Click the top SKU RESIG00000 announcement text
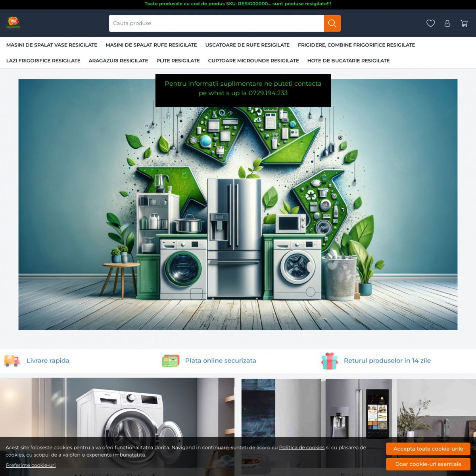 click(x=238, y=4)
